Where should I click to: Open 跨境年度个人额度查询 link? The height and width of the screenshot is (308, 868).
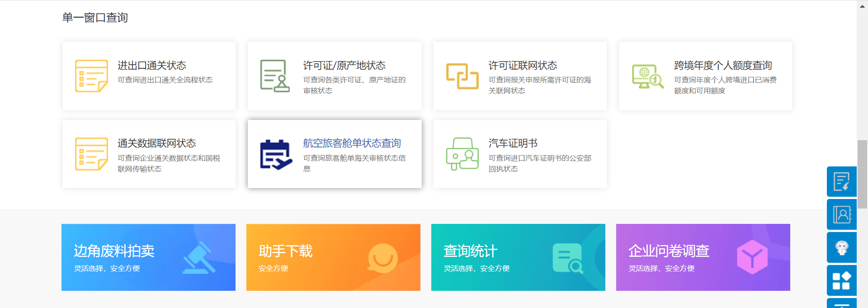click(x=723, y=66)
